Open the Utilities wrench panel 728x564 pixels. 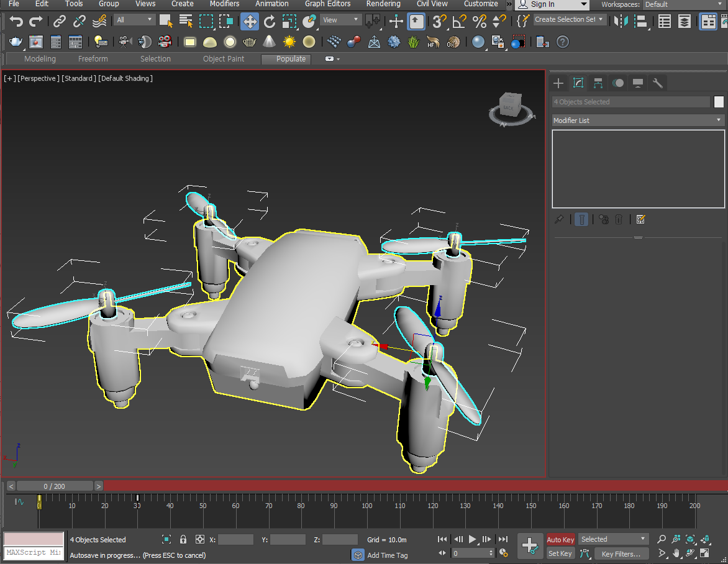pos(658,83)
